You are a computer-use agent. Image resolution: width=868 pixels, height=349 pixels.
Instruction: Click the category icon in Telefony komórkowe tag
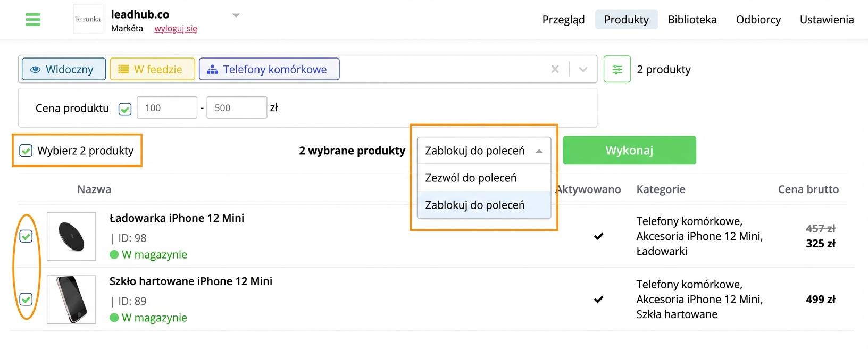tap(212, 70)
